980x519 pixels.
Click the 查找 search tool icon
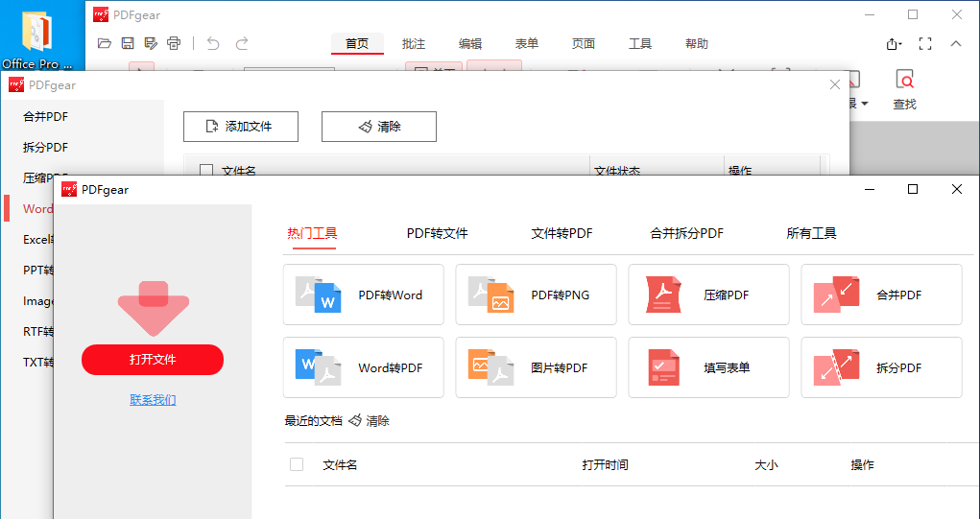[x=904, y=81]
